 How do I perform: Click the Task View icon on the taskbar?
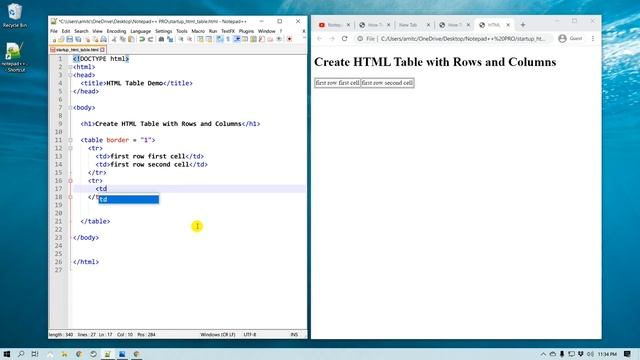tap(35, 354)
